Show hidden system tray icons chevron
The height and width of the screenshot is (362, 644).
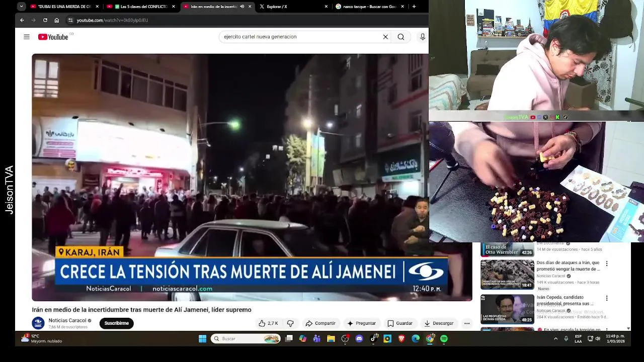point(555,339)
